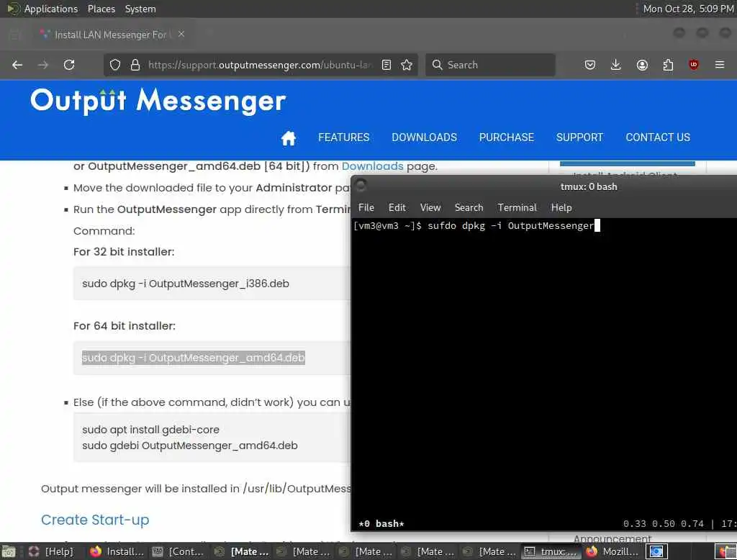Click the clock showing Mon Oct 28
This screenshot has height=560, width=737.
[x=688, y=9]
